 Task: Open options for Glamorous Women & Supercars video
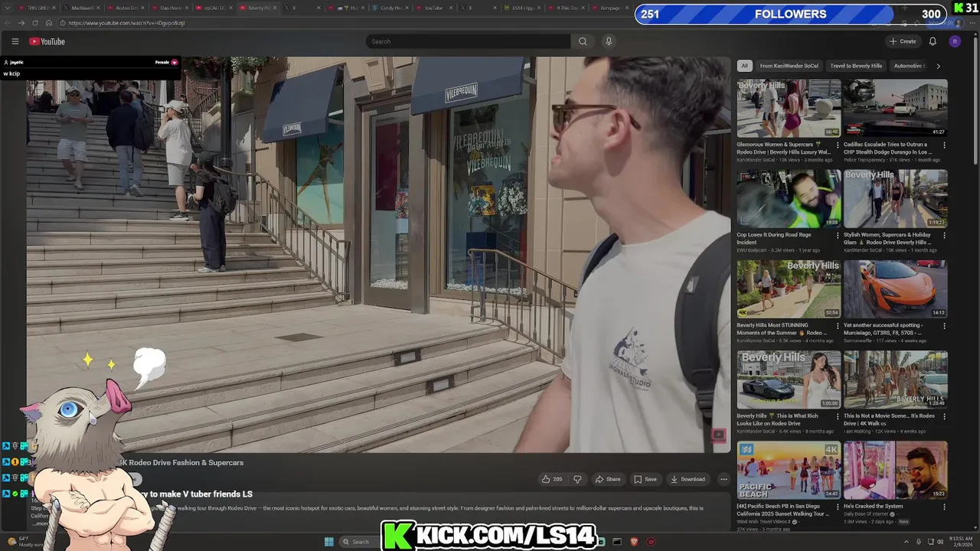838,145
